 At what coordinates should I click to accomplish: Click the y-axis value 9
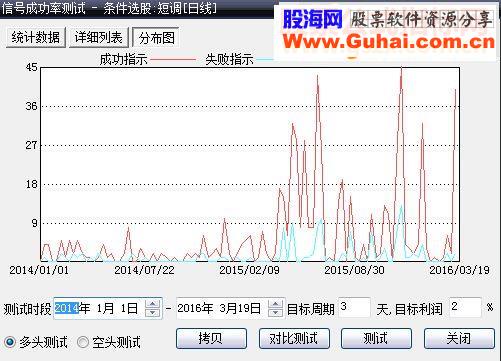35,223
